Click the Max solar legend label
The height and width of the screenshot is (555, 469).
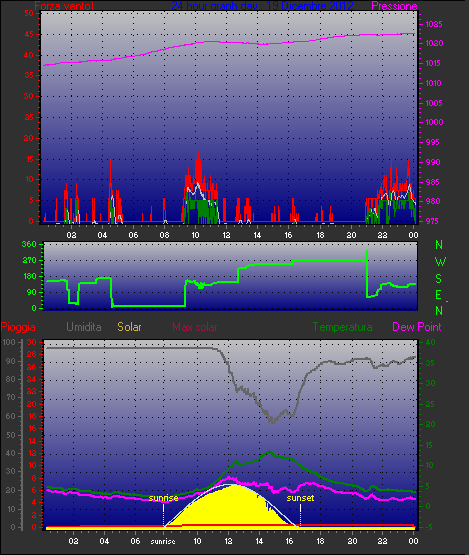coord(195,327)
